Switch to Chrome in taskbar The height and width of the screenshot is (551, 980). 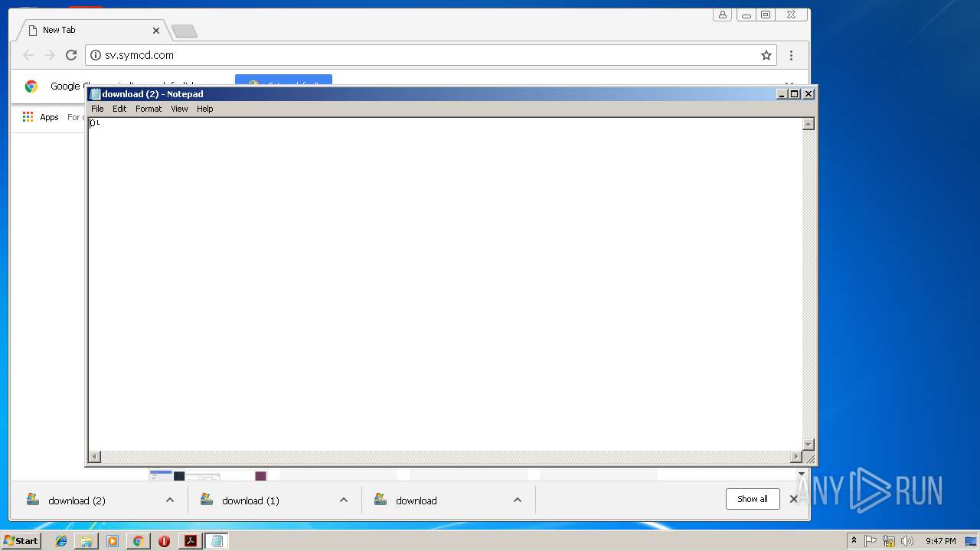138,541
